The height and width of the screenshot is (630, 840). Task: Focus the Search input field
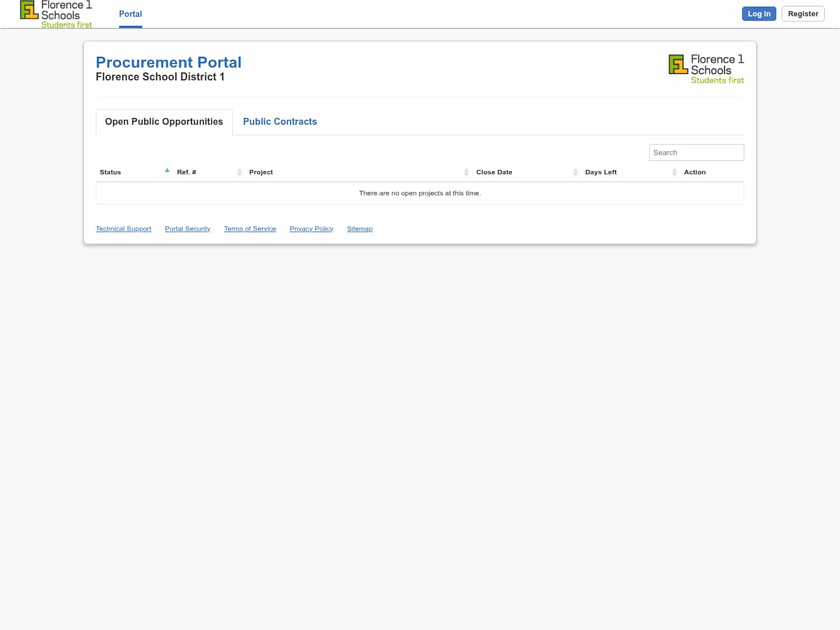pos(696,152)
